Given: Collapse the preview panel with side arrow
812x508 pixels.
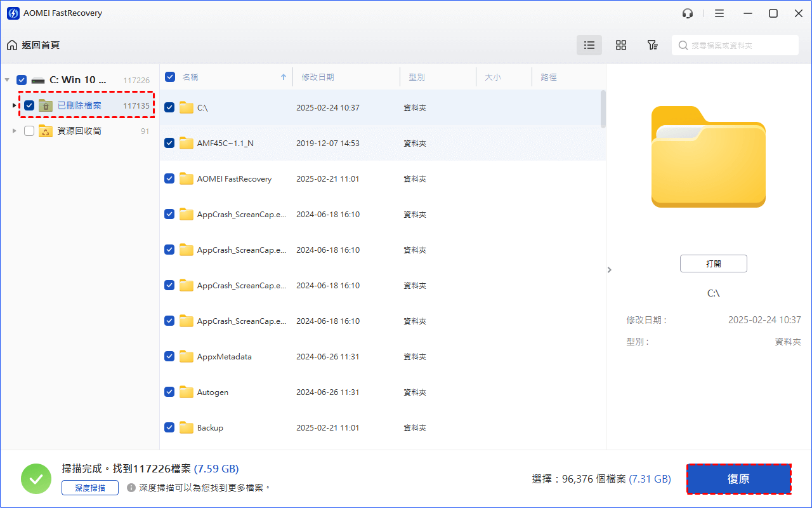Looking at the screenshot, I should (x=610, y=270).
